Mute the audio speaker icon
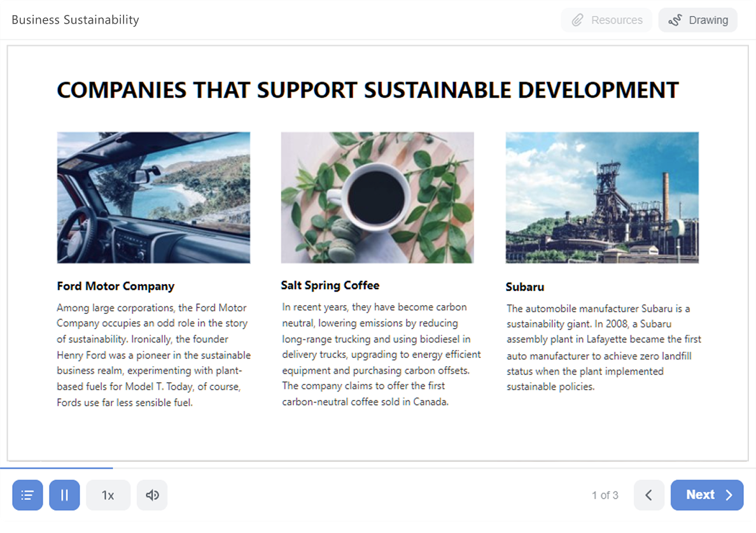Screen dimensions: 756x533 [x=151, y=495]
